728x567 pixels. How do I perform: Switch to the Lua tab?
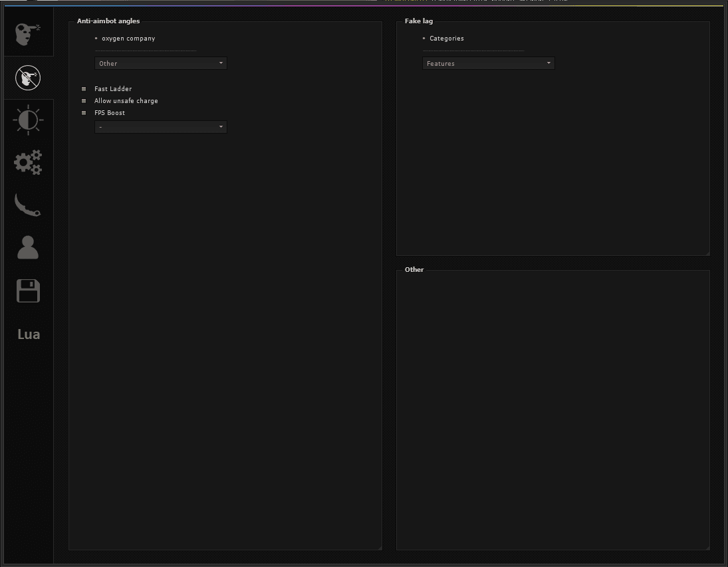pyautogui.click(x=29, y=334)
